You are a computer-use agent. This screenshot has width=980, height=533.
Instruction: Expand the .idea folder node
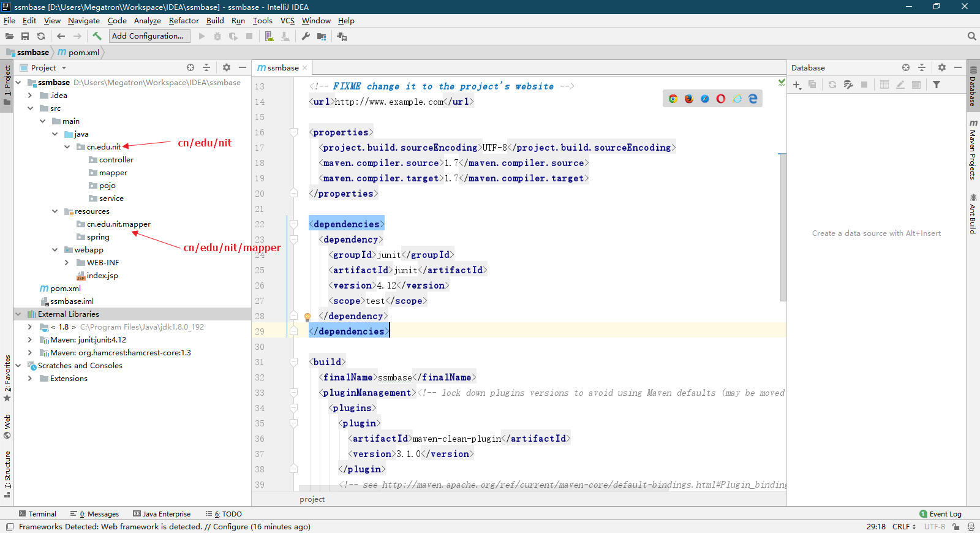tap(30, 96)
